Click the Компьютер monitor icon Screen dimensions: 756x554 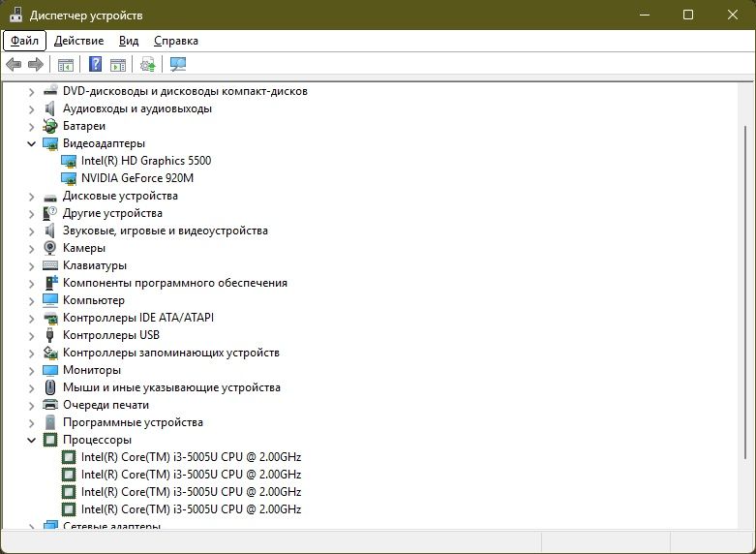(50, 300)
